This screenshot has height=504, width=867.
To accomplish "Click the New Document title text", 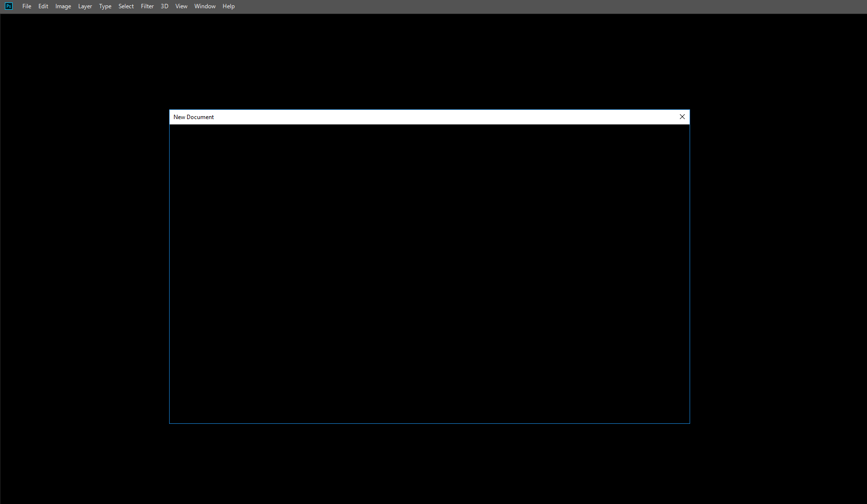I will pyautogui.click(x=193, y=117).
